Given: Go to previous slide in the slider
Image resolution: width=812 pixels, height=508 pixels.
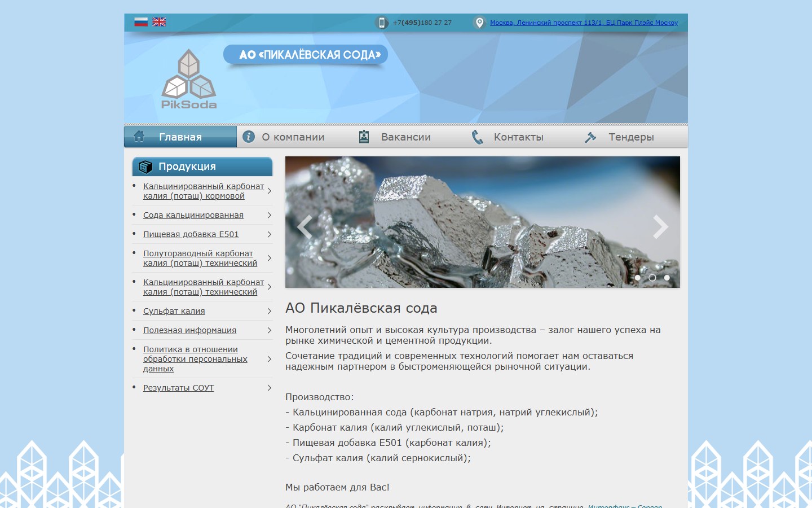Looking at the screenshot, I should tap(304, 227).
